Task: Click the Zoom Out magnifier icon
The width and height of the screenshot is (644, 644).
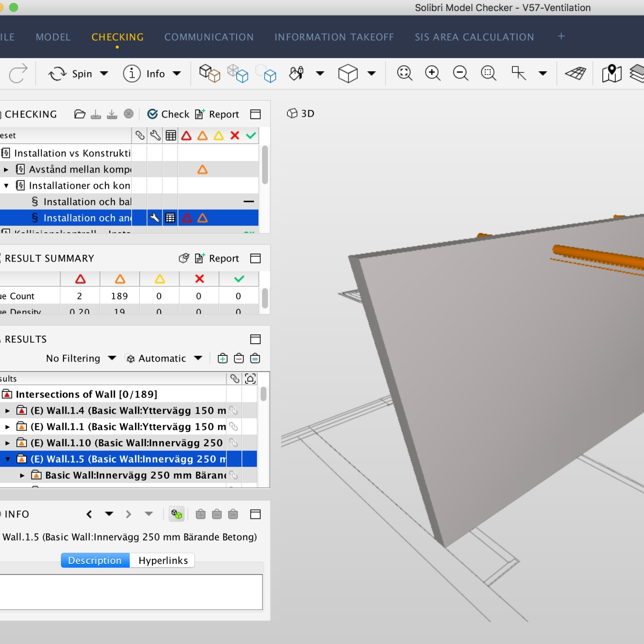Action: coord(460,73)
